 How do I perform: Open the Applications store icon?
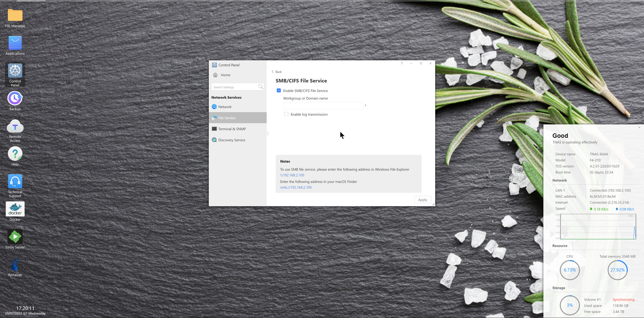pyautogui.click(x=15, y=43)
